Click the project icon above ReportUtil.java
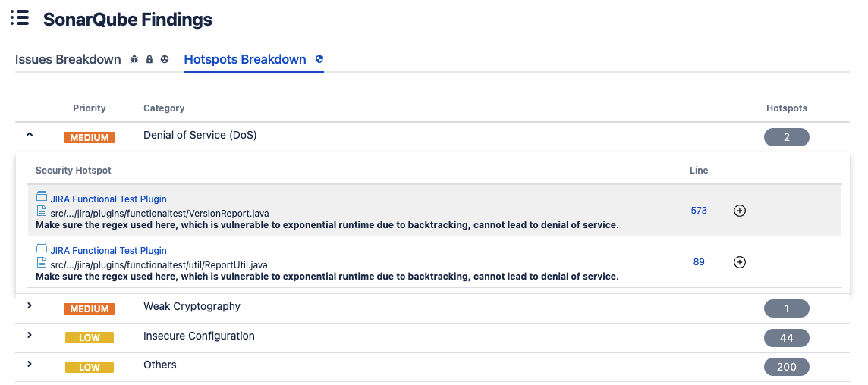The height and width of the screenshot is (385, 868). click(x=42, y=248)
